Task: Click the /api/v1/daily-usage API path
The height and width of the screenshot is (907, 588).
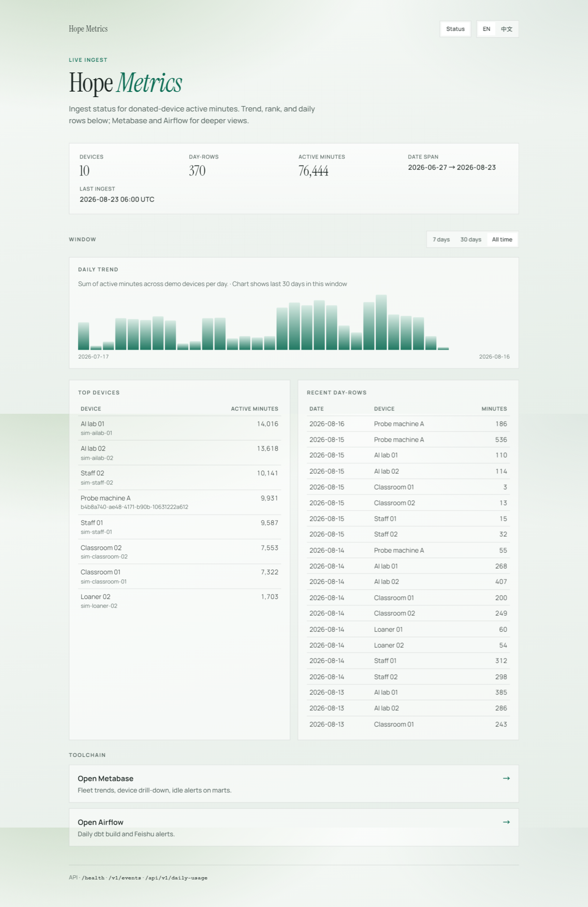Action: (176, 878)
